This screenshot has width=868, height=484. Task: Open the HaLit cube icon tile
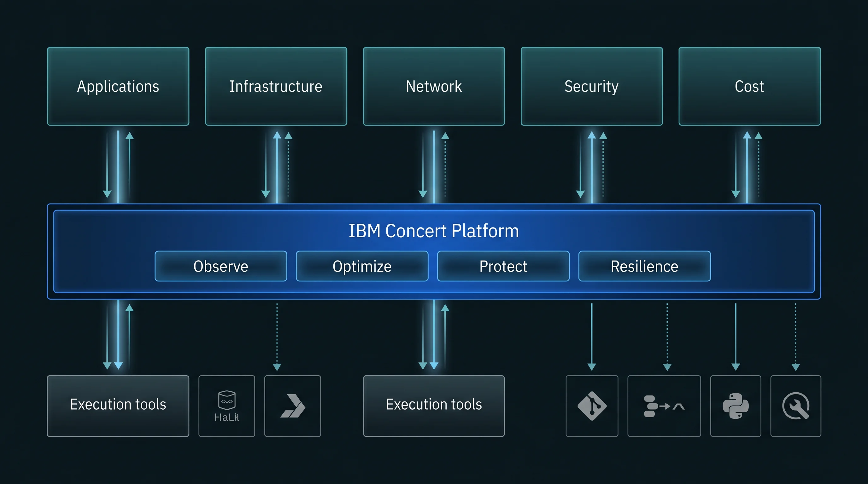(x=227, y=406)
